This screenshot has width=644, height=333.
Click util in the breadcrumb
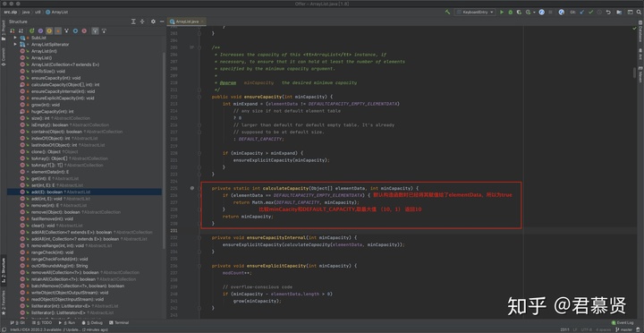[38, 13]
